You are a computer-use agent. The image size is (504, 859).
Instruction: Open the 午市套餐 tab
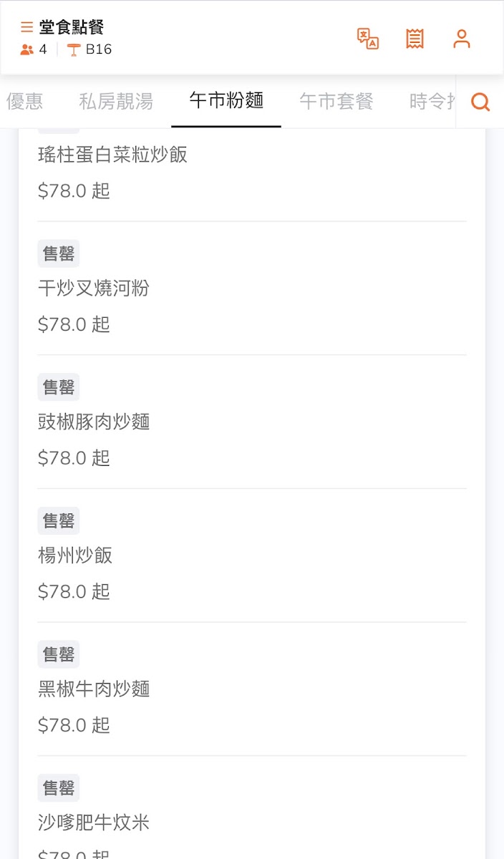(336, 102)
